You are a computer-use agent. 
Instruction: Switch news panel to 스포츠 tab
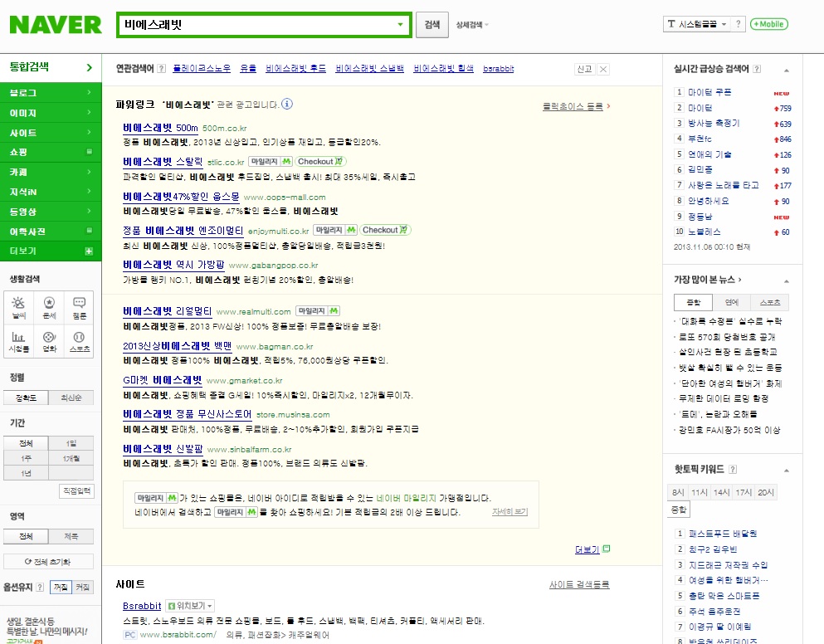(770, 302)
